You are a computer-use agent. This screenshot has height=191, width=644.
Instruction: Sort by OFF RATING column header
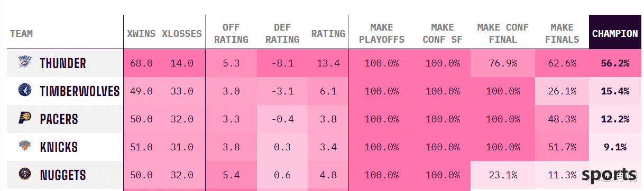(231, 33)
